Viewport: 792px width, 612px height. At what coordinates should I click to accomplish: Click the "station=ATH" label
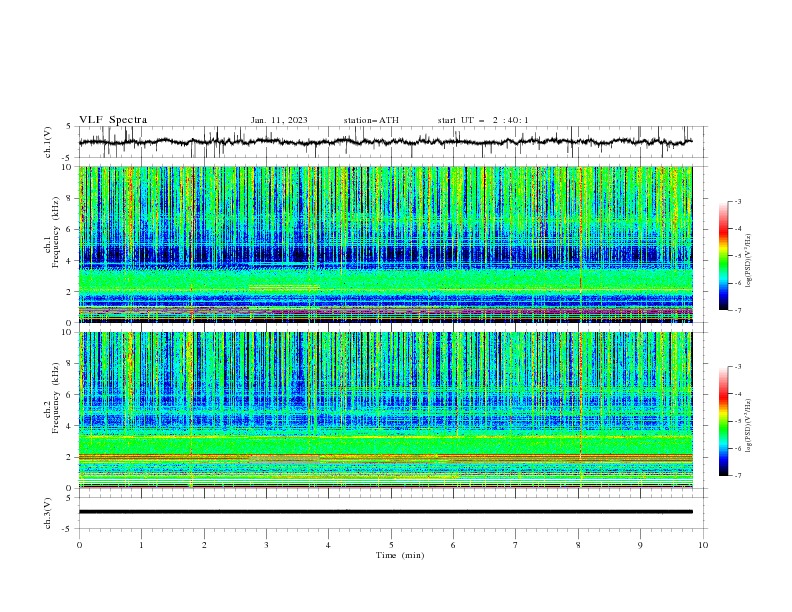point(371,120)
